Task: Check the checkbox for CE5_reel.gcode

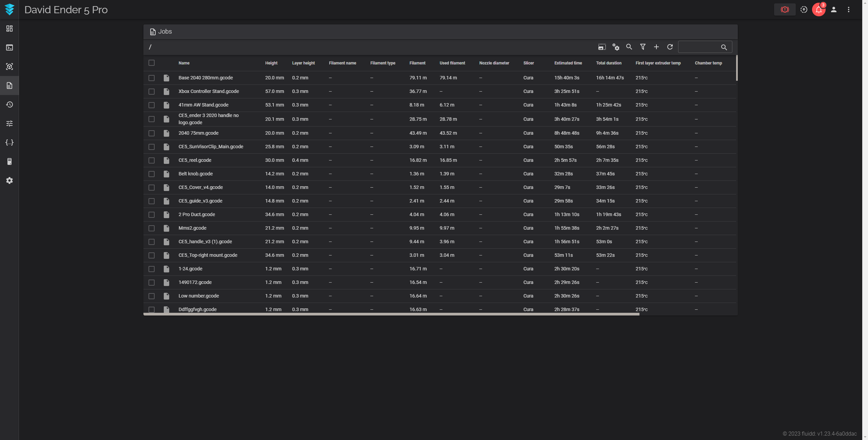Action: [151, 160]
